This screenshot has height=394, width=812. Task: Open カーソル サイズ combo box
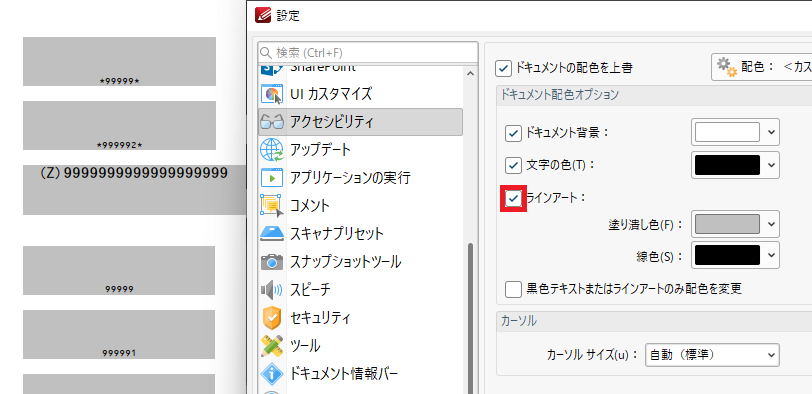coord(712,355)
